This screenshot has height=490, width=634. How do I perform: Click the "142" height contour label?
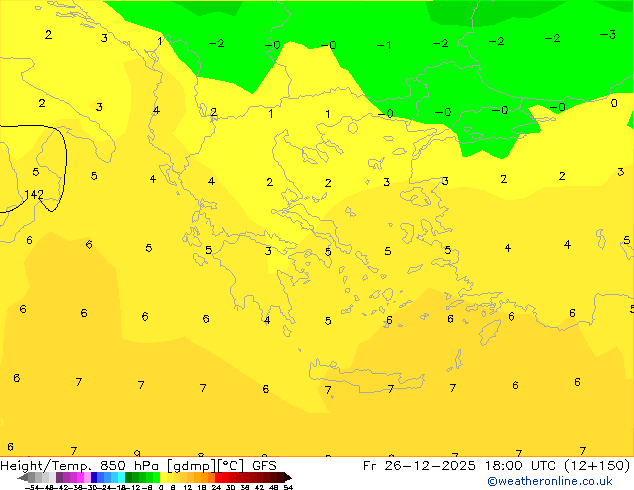[34, 194]
